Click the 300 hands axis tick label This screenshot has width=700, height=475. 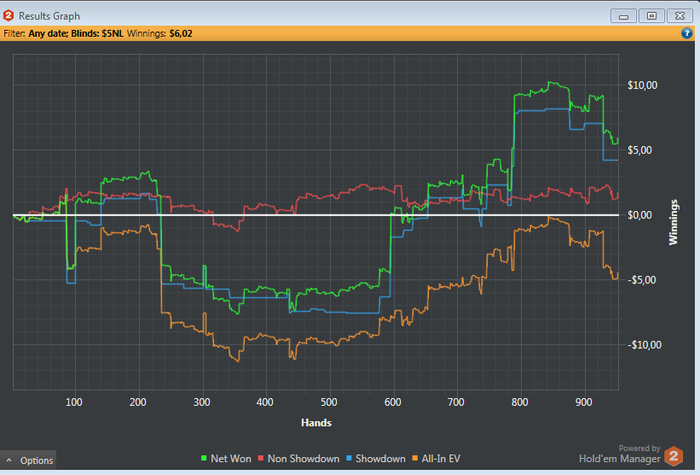tap(202, 402)
